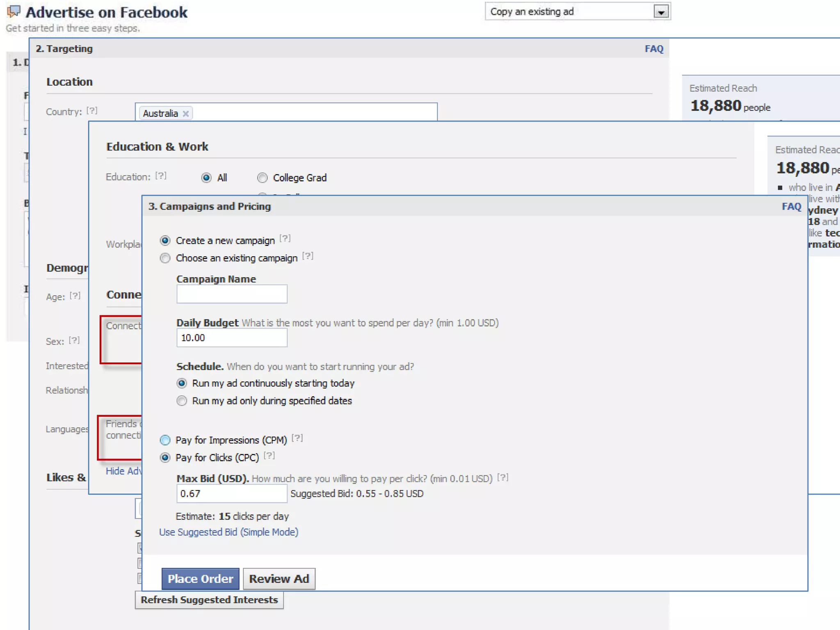Open help tooltip next to Education
Image resolution: width=840 pixels, height=630 pixels.
(161, 176)
